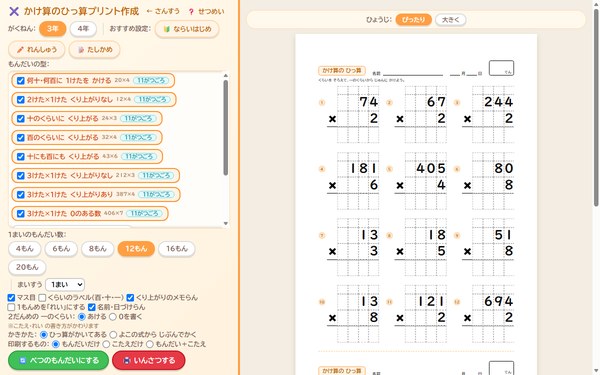This screenshot has height=375, width=600.
Task: Toggle 名前・日づけらん checkbox
Action: [91, 307]
